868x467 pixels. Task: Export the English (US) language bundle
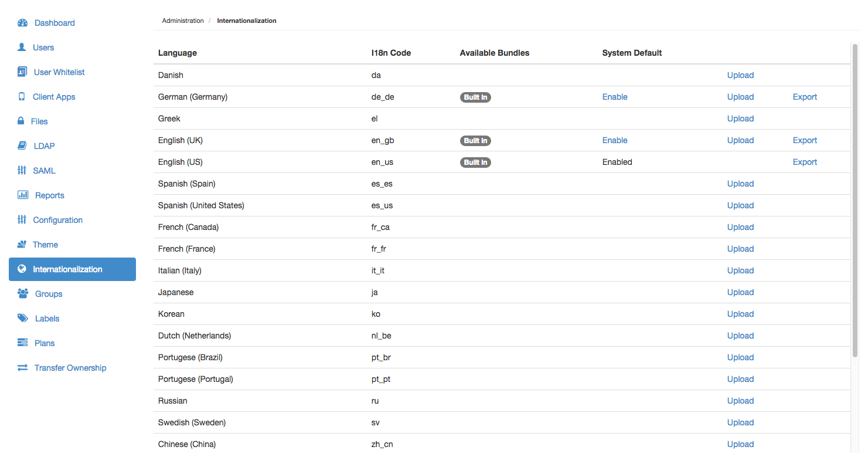point(805,162)
